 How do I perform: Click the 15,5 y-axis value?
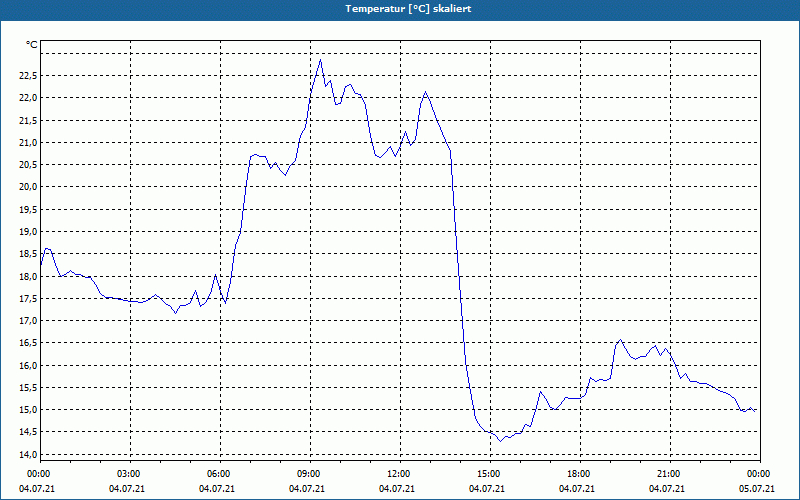[28, 388]
